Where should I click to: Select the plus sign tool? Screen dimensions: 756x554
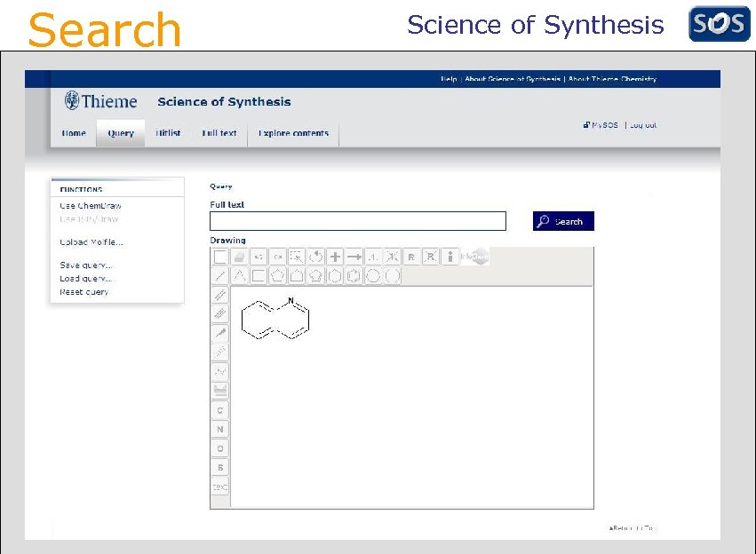point(335,257)
